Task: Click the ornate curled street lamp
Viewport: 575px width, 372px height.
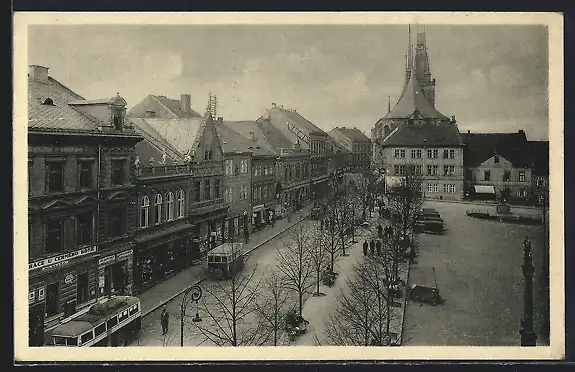Action: pos(190,315)
